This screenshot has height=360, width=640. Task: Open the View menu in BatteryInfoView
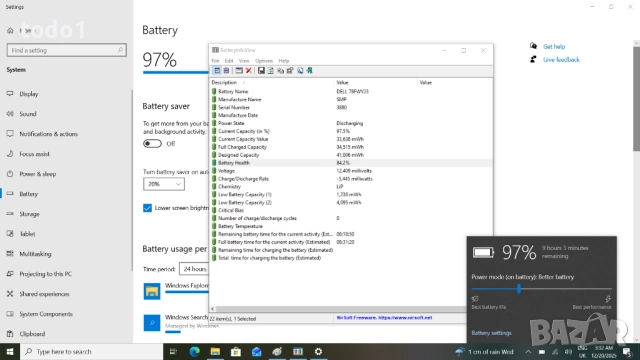[244, 61]
